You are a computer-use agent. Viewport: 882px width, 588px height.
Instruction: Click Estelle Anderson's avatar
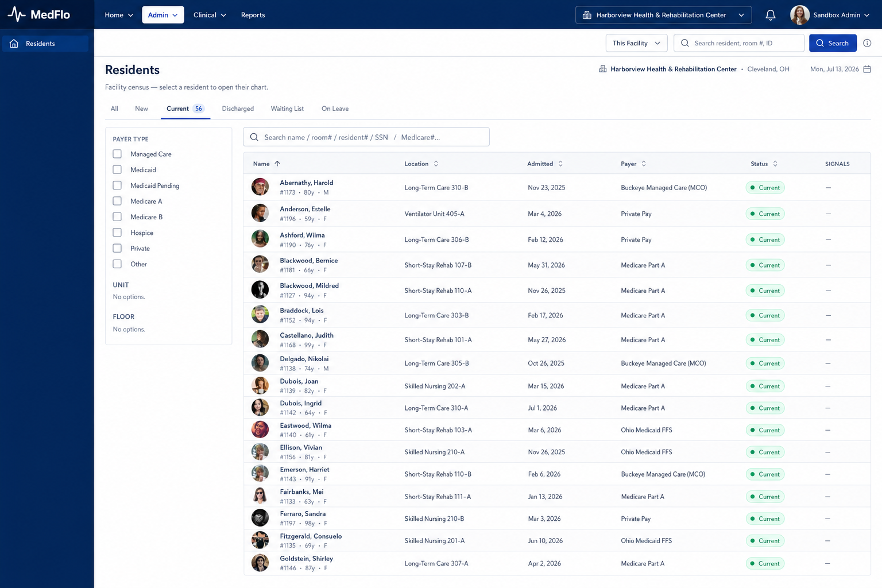coord(260,213)
